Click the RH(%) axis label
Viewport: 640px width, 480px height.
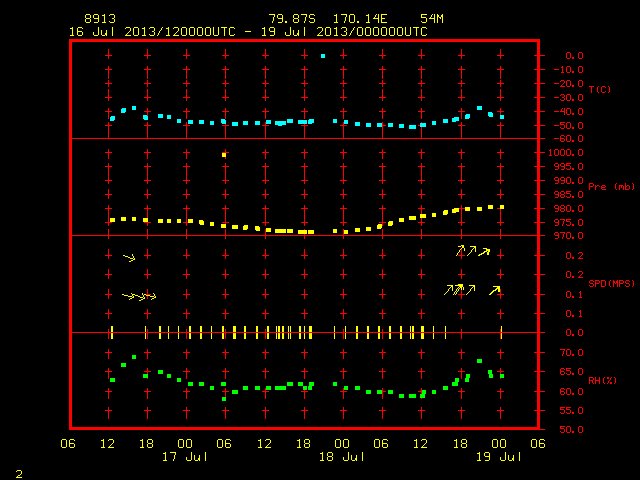pos(602,380)
